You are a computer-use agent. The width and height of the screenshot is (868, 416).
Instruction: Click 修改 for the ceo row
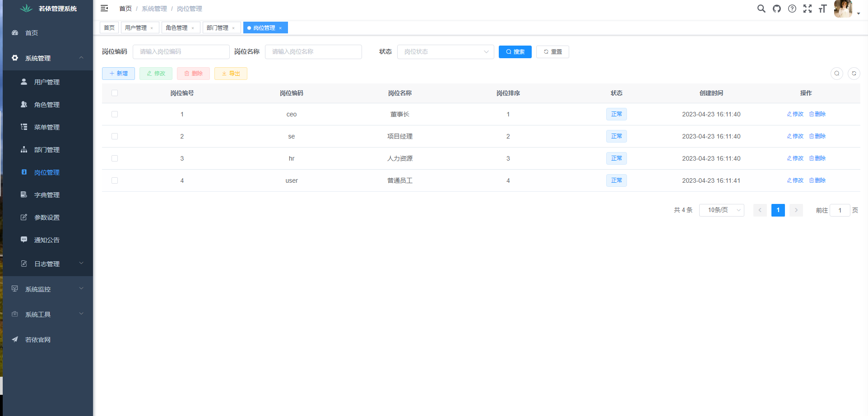[795, 114]
